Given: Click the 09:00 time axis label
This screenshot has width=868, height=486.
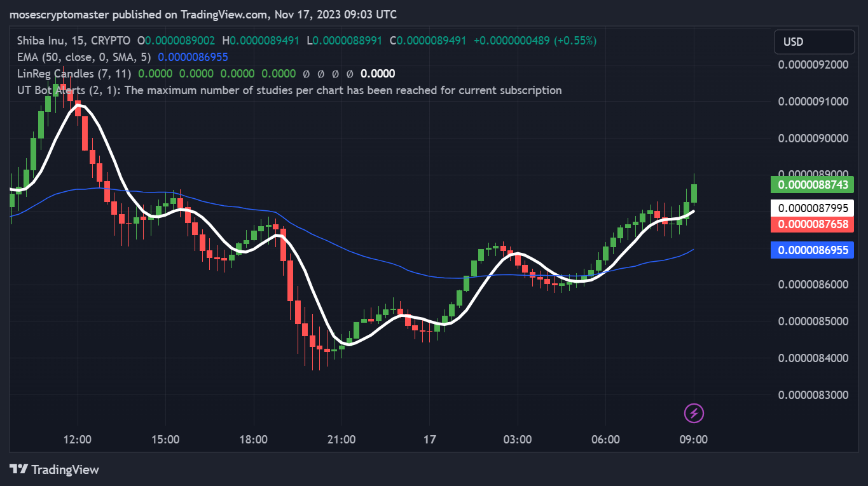Looking at the screenshot, I should 694,439.
